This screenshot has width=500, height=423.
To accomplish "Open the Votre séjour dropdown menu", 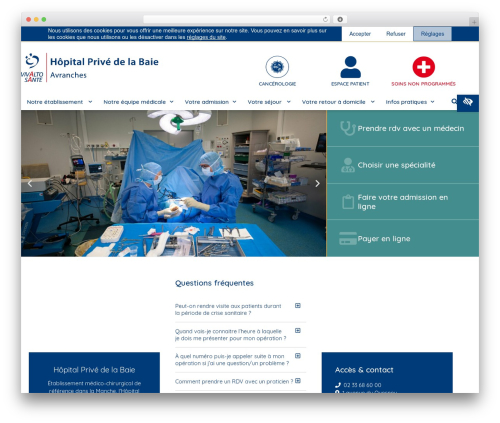I will (269, 102).
